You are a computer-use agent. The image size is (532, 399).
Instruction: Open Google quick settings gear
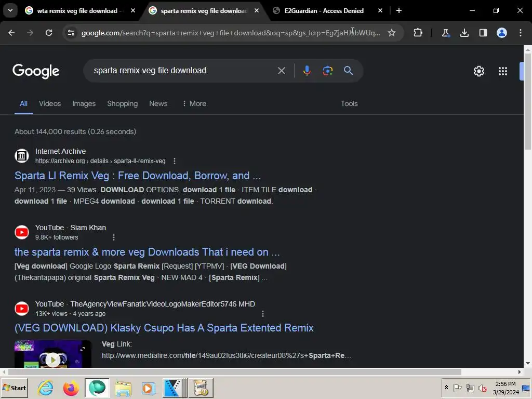click(478, 71)
